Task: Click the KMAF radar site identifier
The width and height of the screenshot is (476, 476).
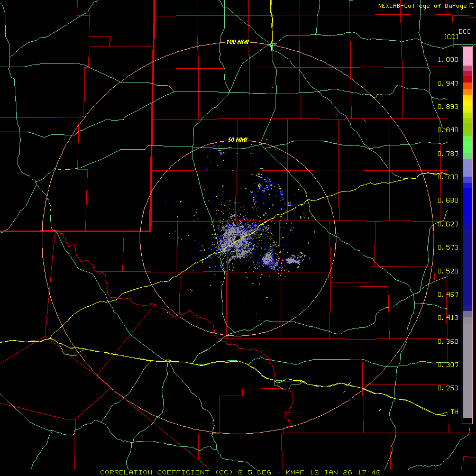Action: coord(296,472)
